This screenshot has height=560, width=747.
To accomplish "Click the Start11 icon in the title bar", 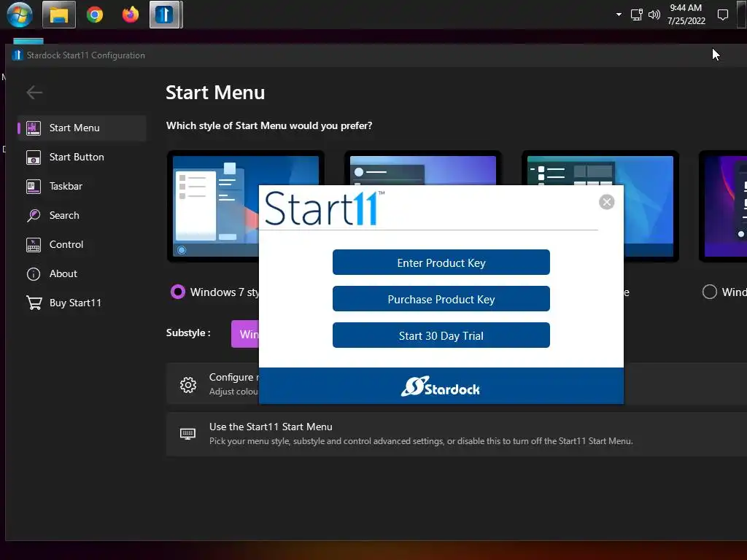I will (x=18, y=55).
